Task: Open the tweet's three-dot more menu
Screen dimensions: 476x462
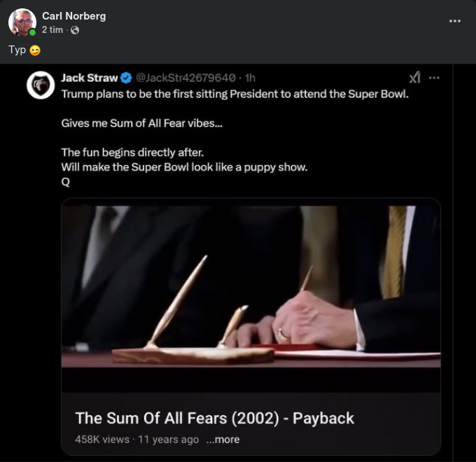Action: coord(434,78)
